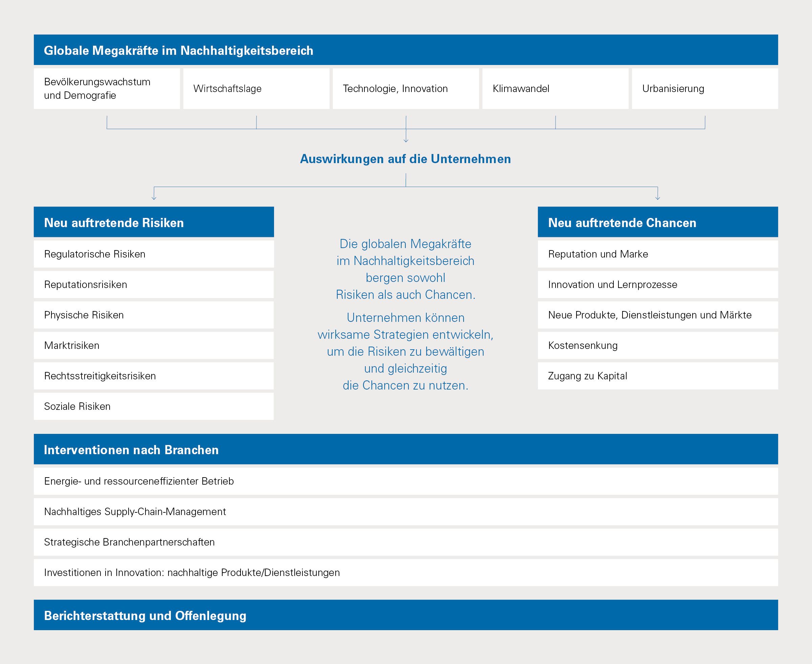Click the Interventionen nach Branchen header
The height and width of the screenshot is (664, 812).
[x=406, y=449]
